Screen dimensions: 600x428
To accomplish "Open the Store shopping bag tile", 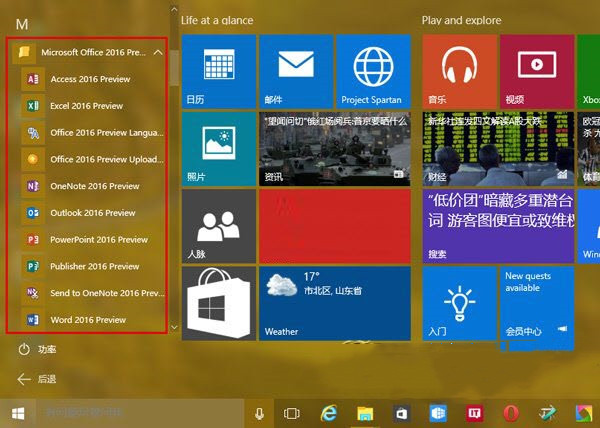I will [x=219, y=303].
